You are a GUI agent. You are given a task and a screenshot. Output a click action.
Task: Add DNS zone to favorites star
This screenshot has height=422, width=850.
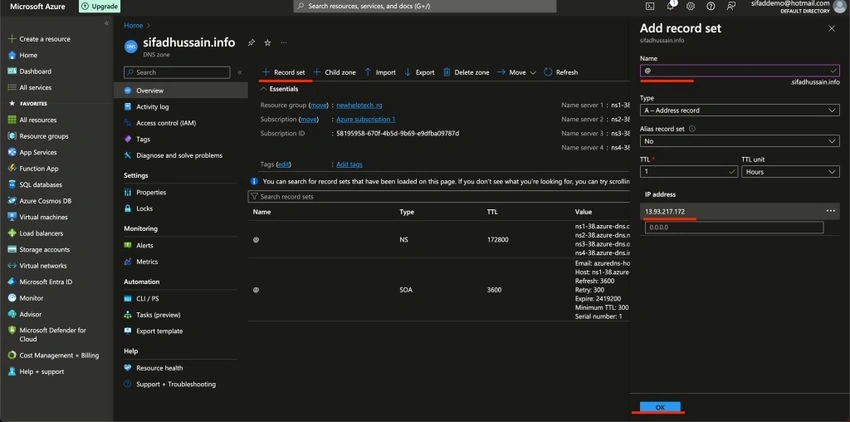coord(267,42)
